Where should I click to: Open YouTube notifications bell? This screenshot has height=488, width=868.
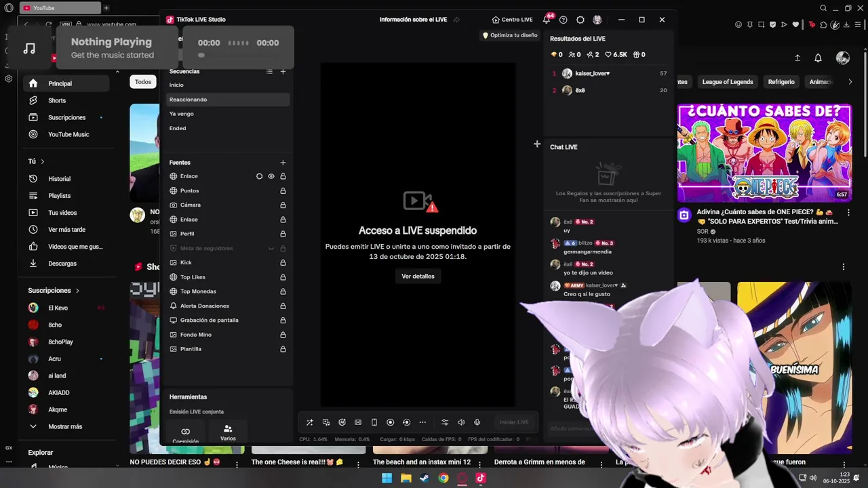(818, 58)
